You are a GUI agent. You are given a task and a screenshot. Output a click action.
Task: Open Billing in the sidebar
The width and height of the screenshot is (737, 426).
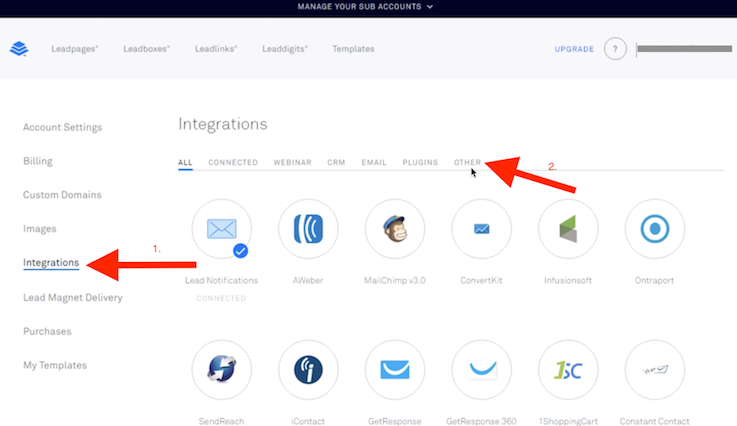click(38, 161)
